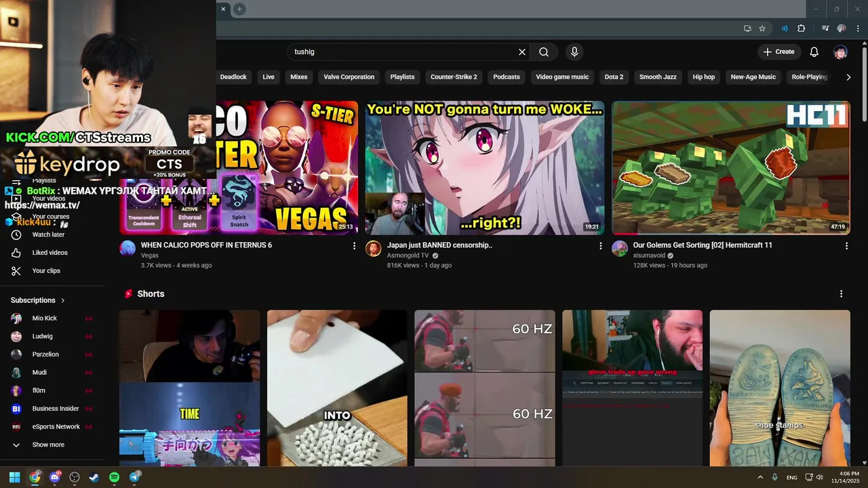
Task: Open Spotify from the taskbar
Action: [114, 477]
